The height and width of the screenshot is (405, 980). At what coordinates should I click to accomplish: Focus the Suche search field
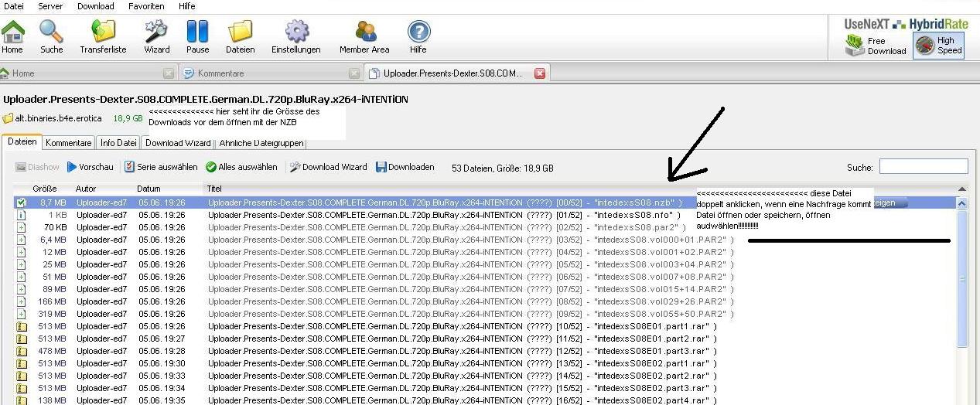(x=924, y=166)
